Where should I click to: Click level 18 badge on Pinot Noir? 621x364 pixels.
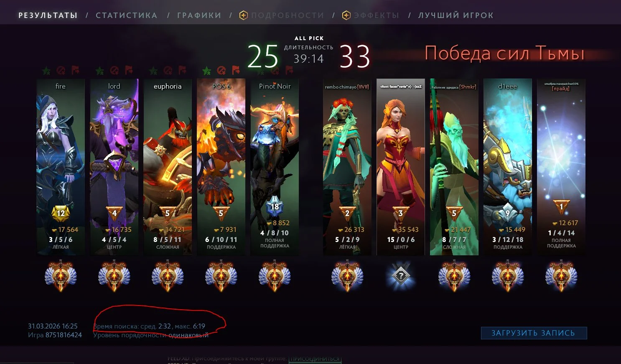click(x=275, y=207)
